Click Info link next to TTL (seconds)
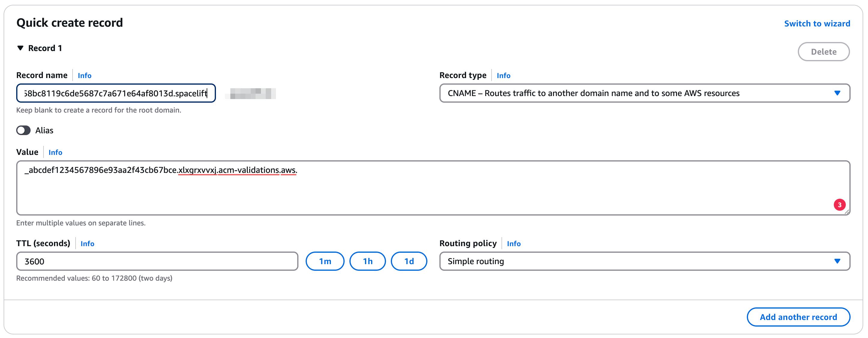 [87, 243]
